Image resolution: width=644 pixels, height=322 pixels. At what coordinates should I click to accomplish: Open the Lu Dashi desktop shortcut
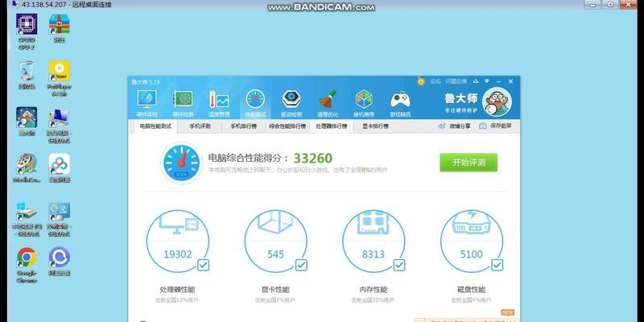coord(27,118)
